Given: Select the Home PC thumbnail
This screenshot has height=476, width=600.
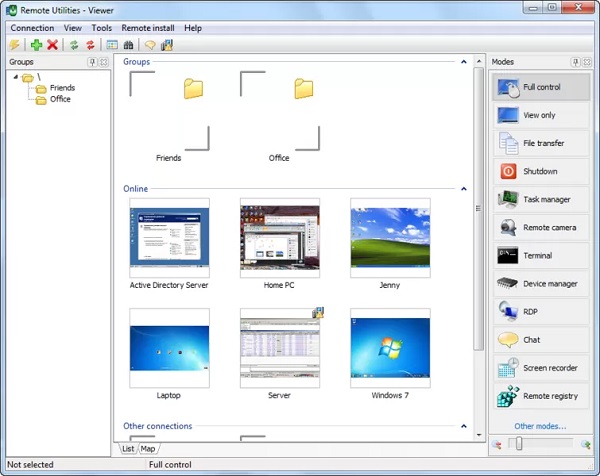Looking at the screenshot, I should 280,239.
